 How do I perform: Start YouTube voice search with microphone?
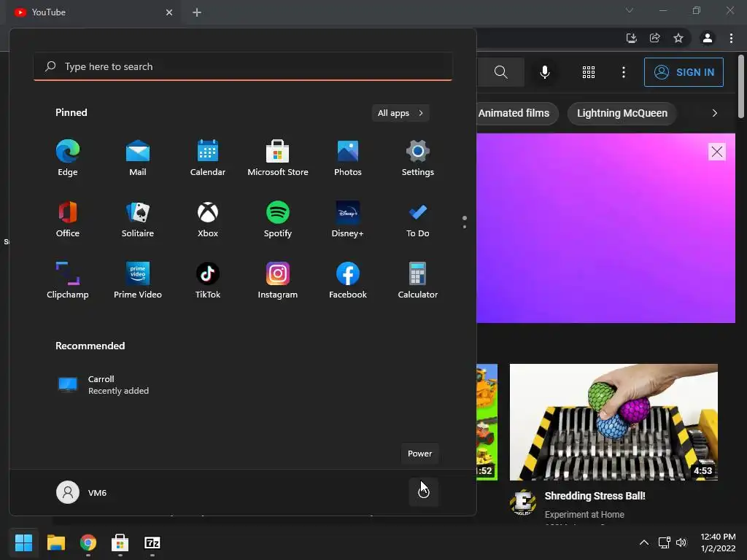tap(545, 72)
